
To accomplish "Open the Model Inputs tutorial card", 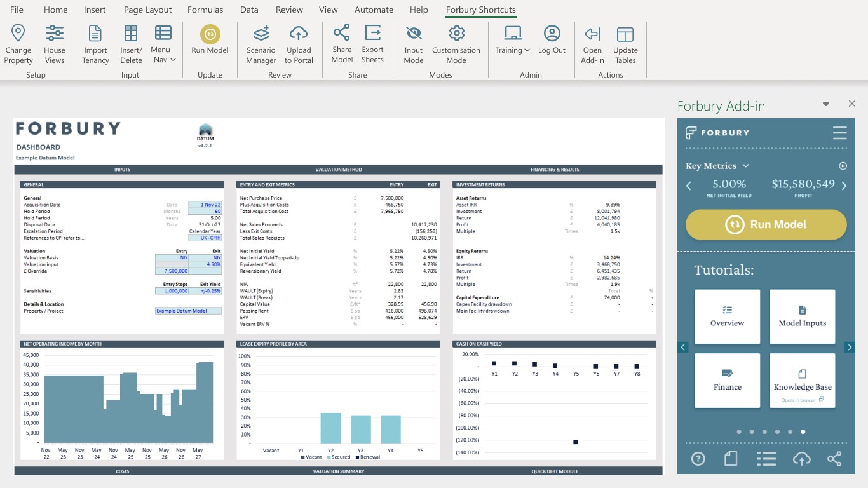I will pyautogui.click(x=802, y=316).
